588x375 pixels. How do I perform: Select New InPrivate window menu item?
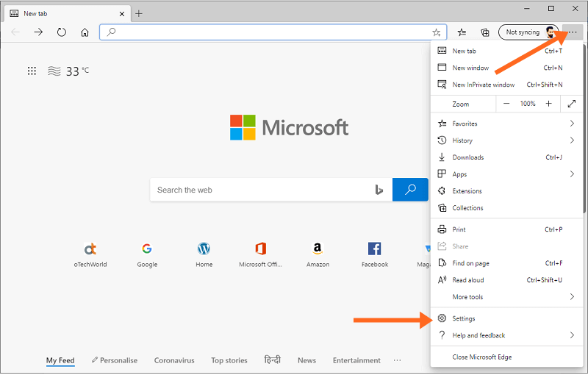[506, 85]
